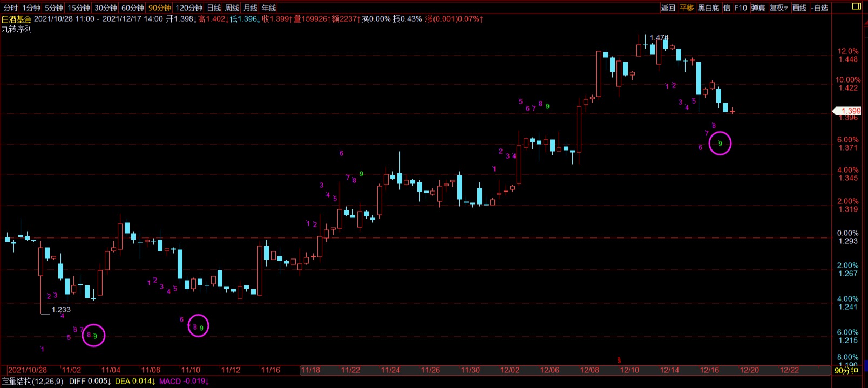Select the 5分钟 period tab
The height and width of the screenshot is (388, 868).
53,8
